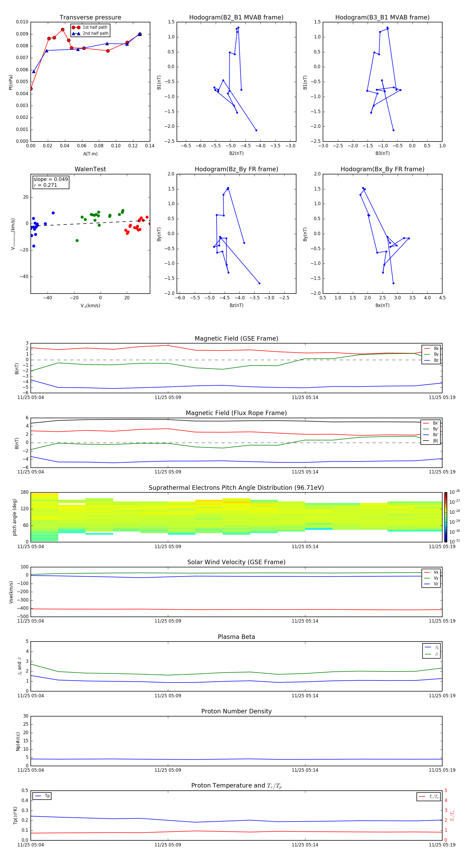Image resolution: width=473 pixels, height=868 pixels.
Task: Click the 'Proton Number Density' title
Action: click(236, 711)
